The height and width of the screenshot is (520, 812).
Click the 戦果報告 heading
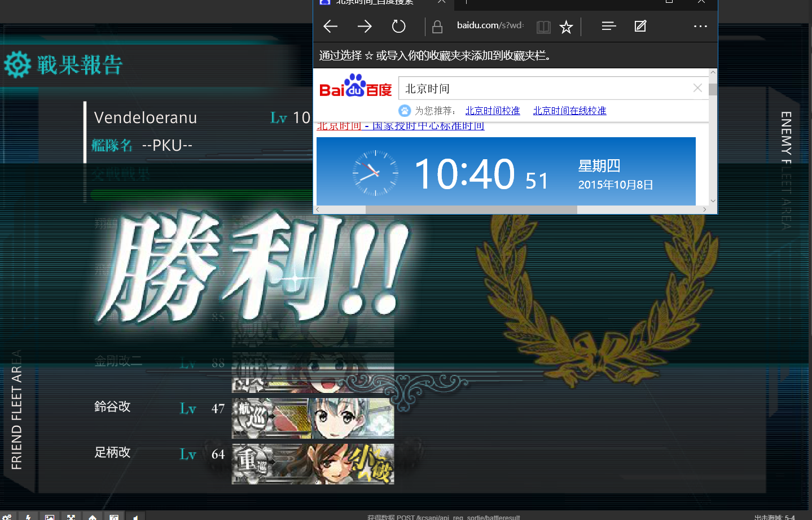(x=80, y=65)
